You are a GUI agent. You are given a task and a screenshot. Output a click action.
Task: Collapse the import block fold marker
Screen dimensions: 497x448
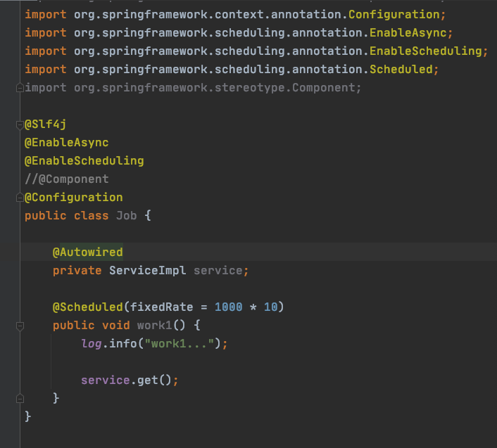pyautogui.click(x=20, y=89)
